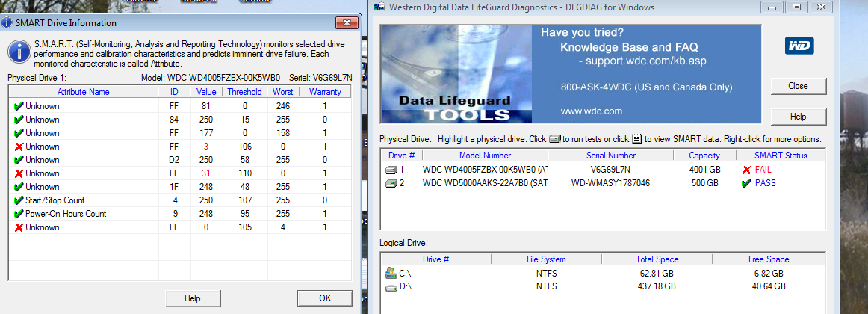The image size is (868, 314).
Task: Click the blue info icon in SMART dialog
Action: click(x=19, y=50)
